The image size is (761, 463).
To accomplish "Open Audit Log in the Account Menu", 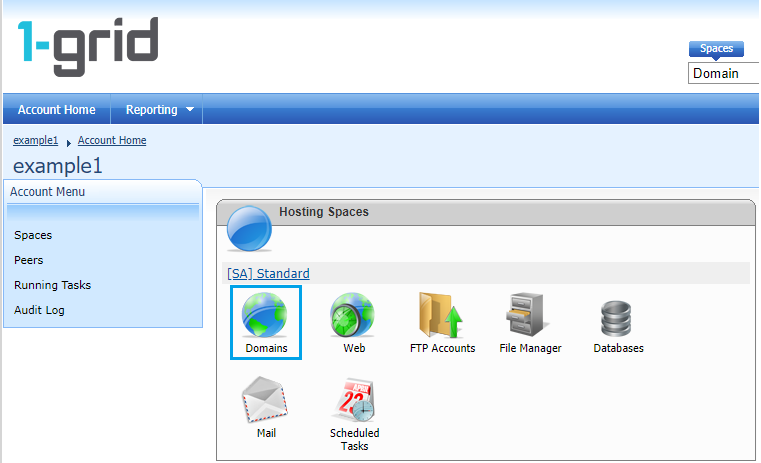I will [39, 310].
